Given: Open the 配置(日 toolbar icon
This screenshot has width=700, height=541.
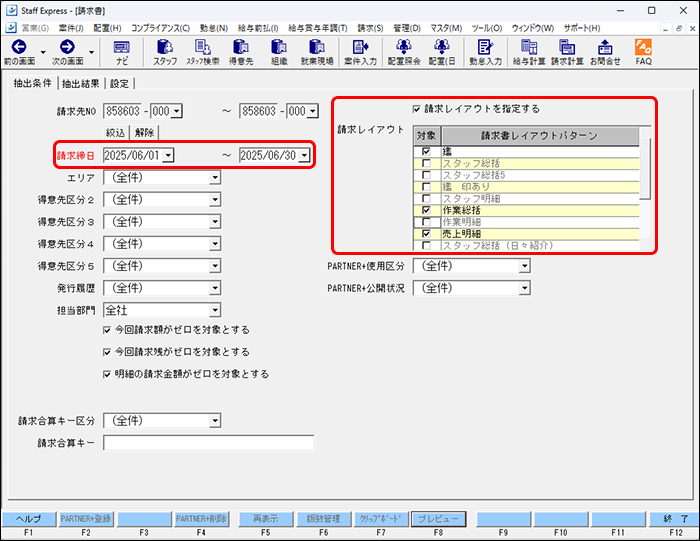Looking at the screenshot, I should 442,52.
